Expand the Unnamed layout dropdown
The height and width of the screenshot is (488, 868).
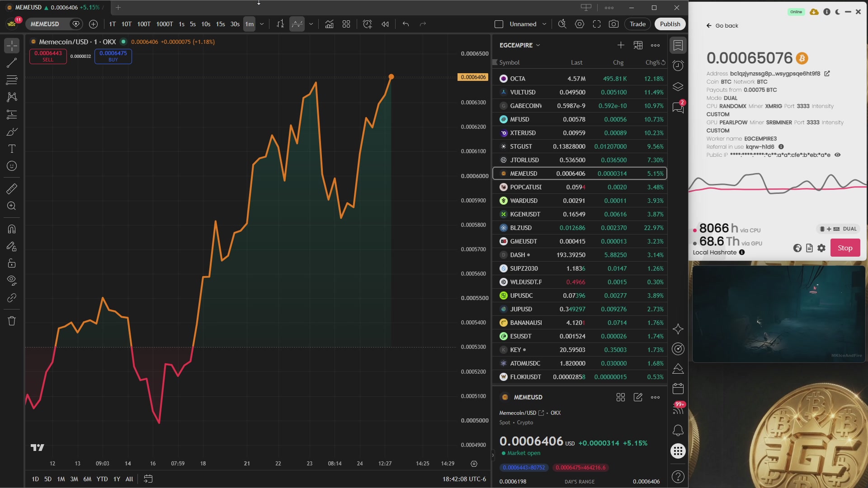pos(544,24)
